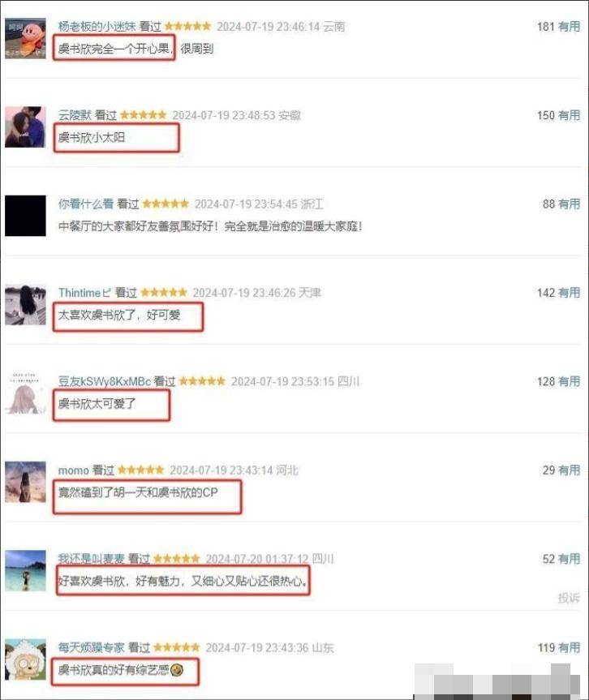Visit 杨老板的小迷妹 profile link
This screenshot has width=589, height=700.
[x=97, y=26]
